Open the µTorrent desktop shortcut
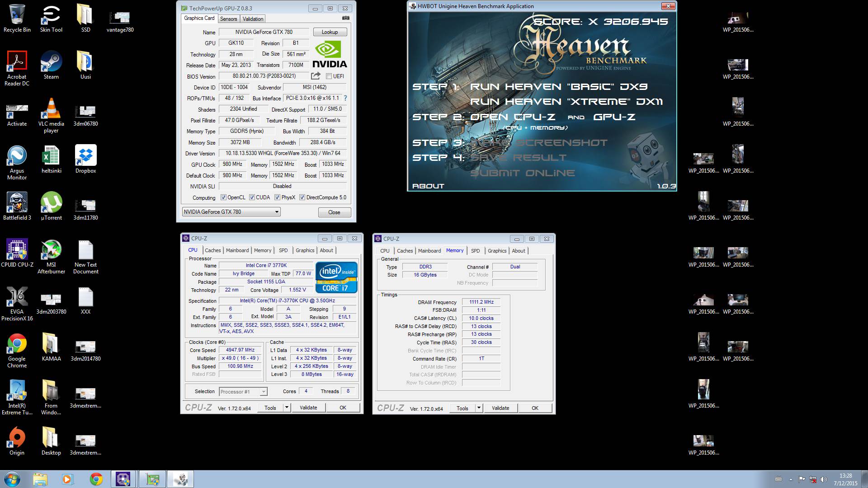The width and height of the screenshot is (868, 488). pyautogui.click(x=51, y=206)
